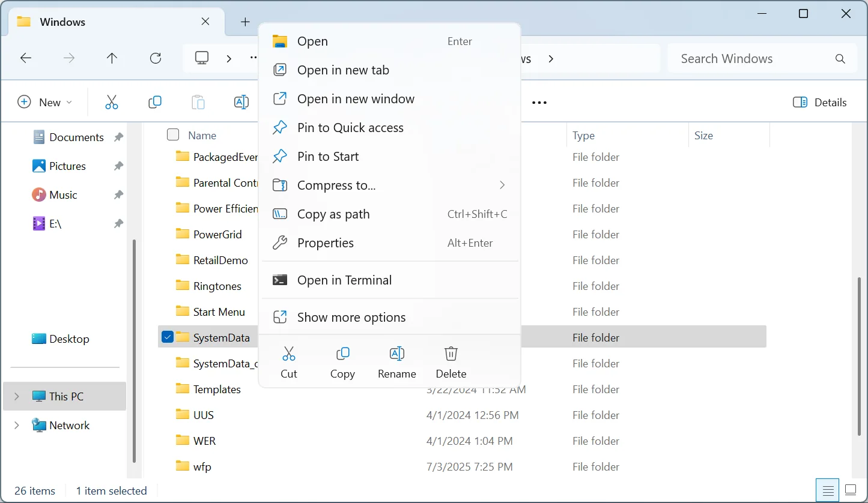Image resolution: width=868 pixels, height=503 pixels.
Task: Open Music in the sidebar
Action: tap(63, 195)
